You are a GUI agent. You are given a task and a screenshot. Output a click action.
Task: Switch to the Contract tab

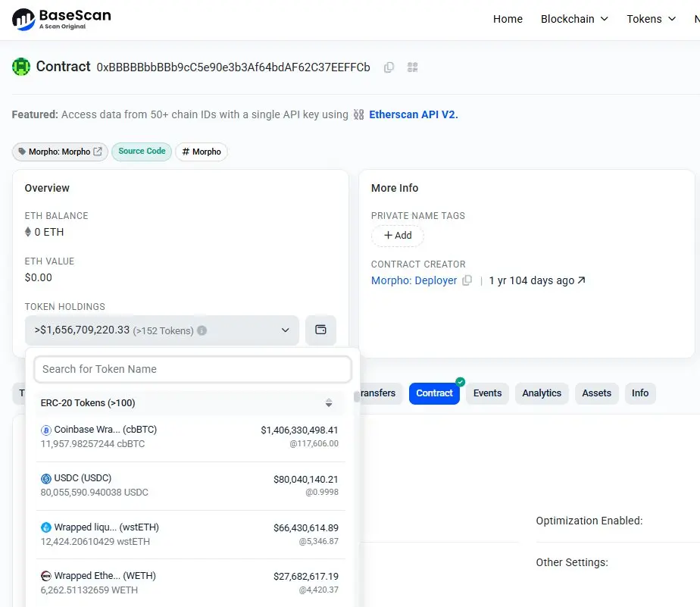434,393
